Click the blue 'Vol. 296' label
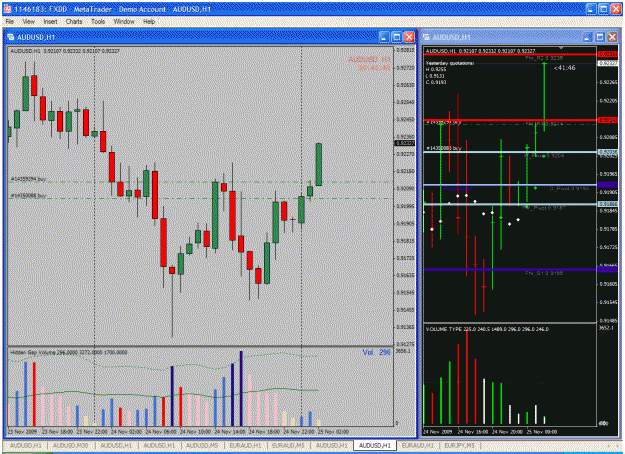 tap(376, 352)
